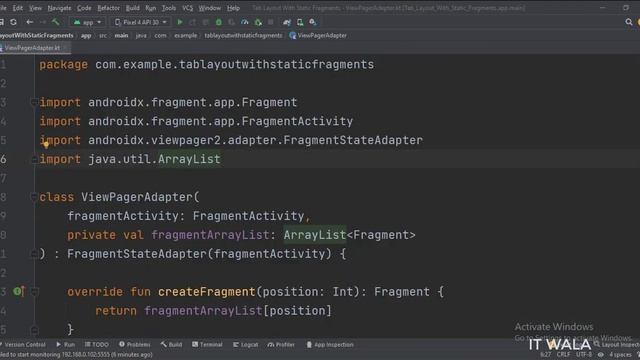Click the 'app' breadcrumb segment

[86, 36]
